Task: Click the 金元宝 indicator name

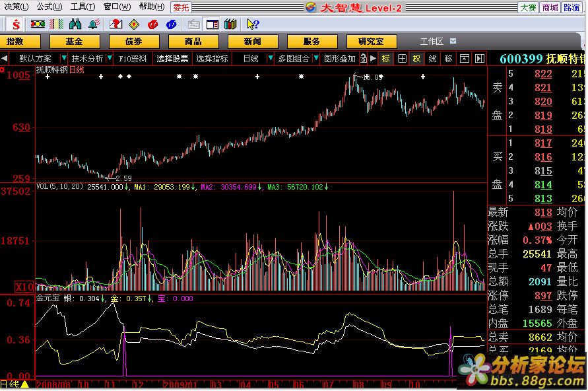Action: pos(48,299)
